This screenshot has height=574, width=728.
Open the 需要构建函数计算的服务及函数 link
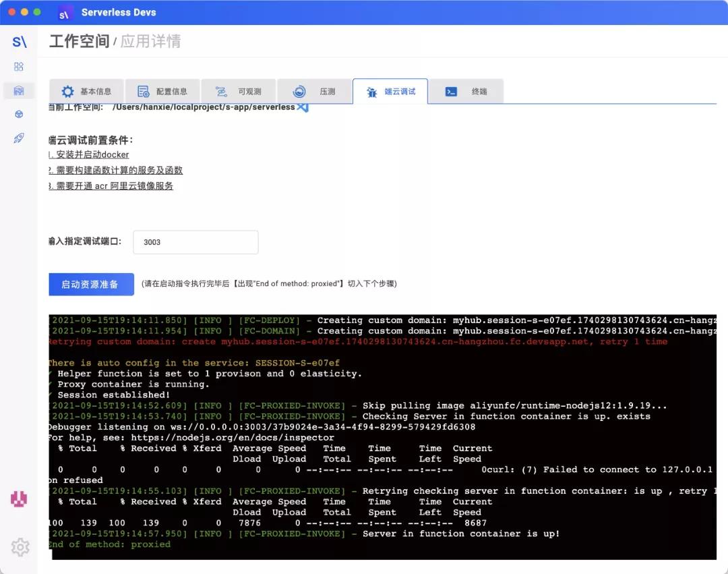tap(116, 171)
